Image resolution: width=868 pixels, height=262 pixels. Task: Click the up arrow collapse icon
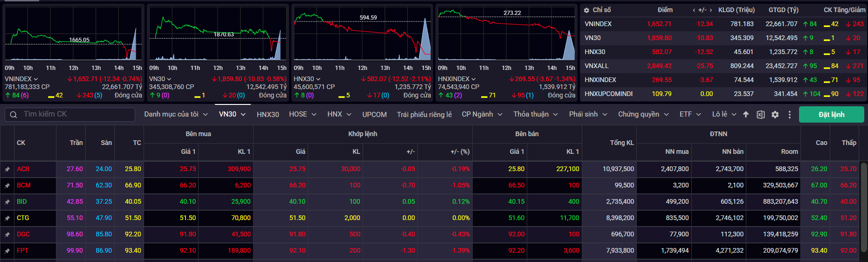[746, 115]
